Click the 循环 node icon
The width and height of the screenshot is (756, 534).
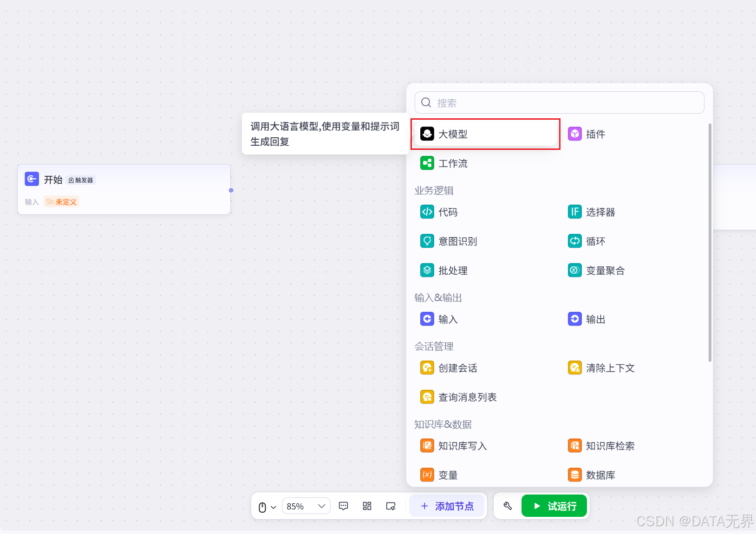click(575, 241)
